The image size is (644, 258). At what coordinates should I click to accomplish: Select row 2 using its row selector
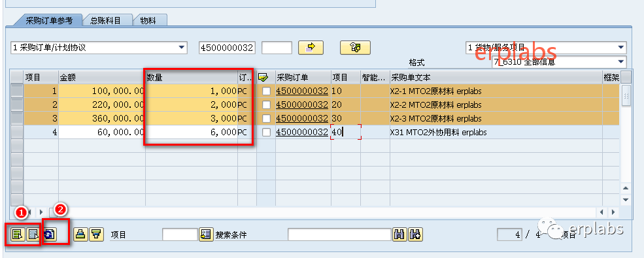coord(17,105)
